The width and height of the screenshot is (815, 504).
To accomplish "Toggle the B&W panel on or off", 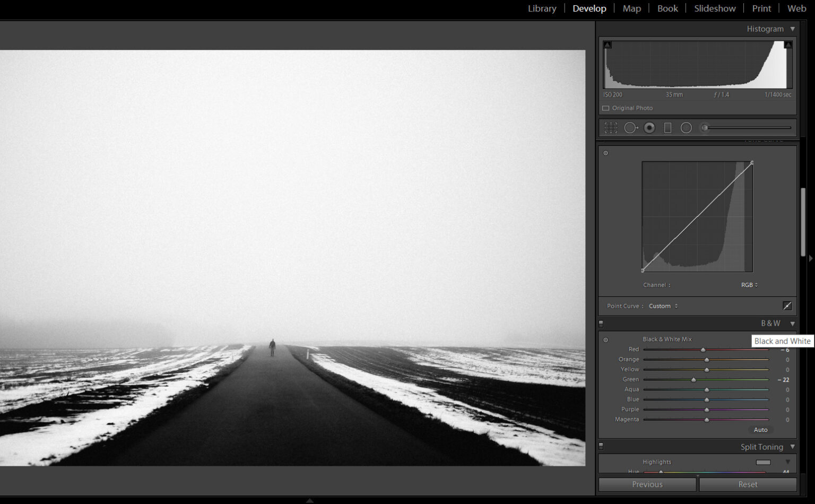I will click(601, 323).
